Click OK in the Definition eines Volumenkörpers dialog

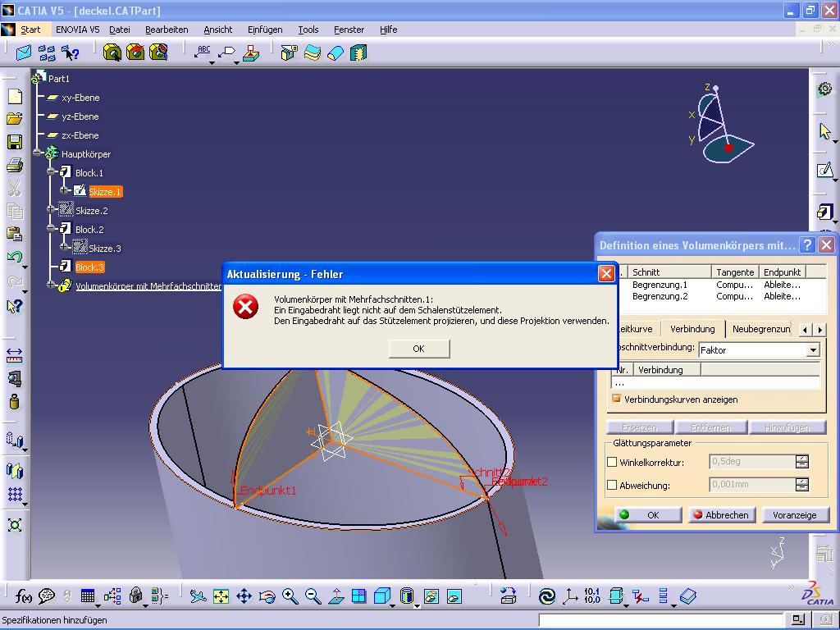tap(647, 515)
